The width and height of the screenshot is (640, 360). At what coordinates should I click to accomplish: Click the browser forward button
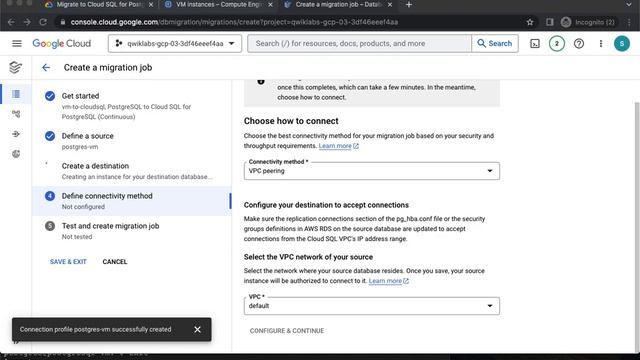pos(27,22)
